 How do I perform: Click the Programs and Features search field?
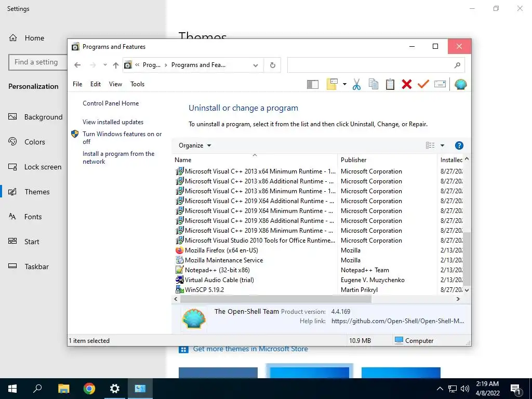pos(376,65)
